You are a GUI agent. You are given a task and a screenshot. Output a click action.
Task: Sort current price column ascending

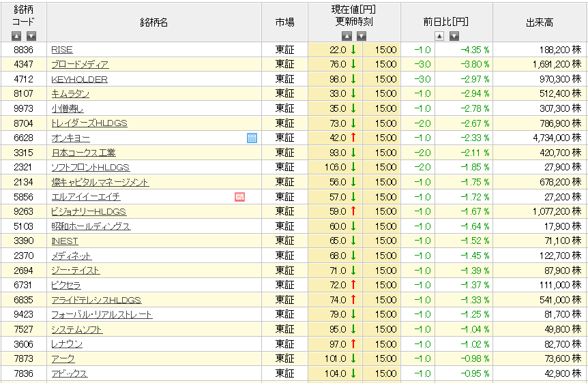click(x=347, y=36)
